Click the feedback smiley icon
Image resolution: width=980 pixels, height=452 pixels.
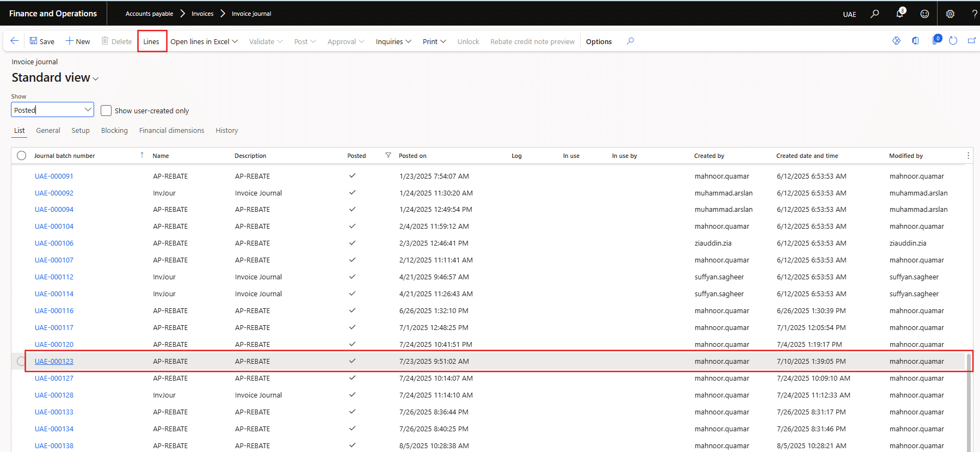924,14
